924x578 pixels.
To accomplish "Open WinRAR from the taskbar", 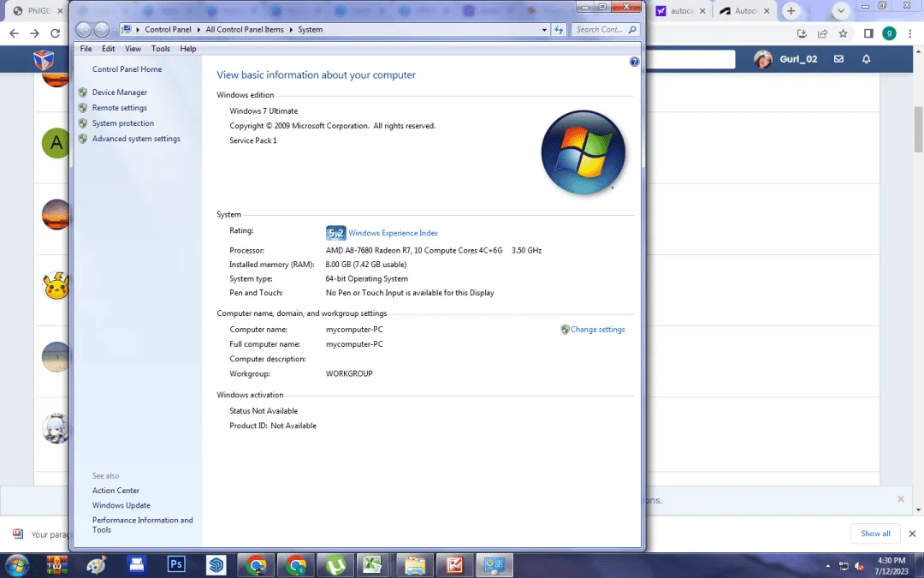I will pyautogui.click(x=56, y=565).
